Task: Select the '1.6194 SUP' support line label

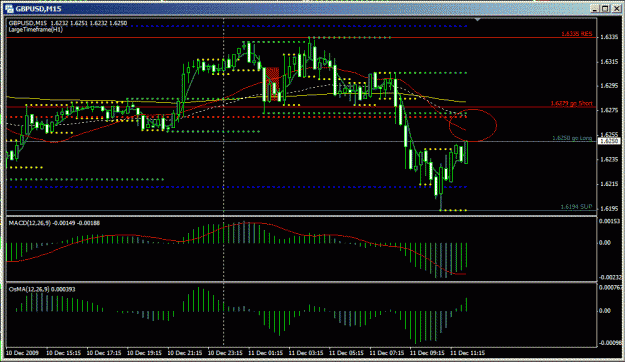Action: [x=576, y=207]
